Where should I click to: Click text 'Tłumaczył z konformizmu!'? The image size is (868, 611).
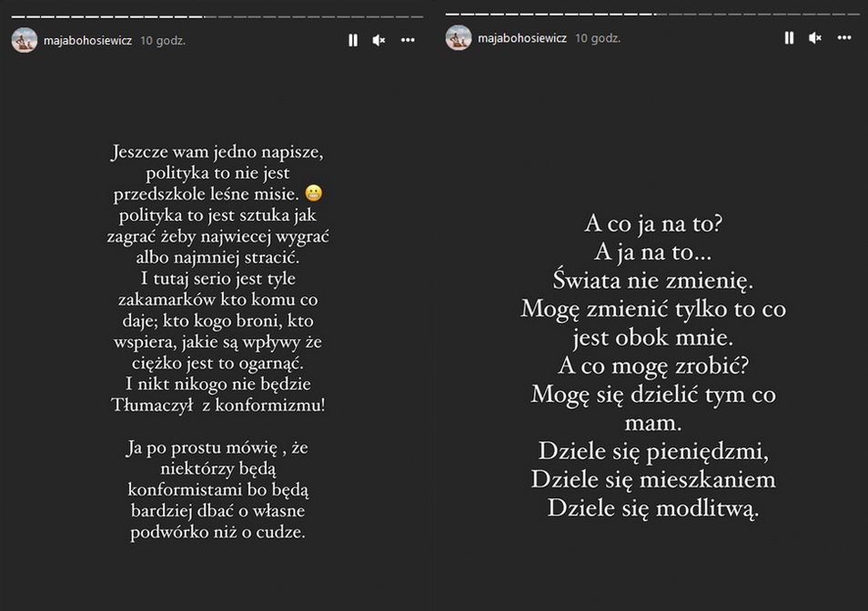pyautogui.click(x=218, y=406)
